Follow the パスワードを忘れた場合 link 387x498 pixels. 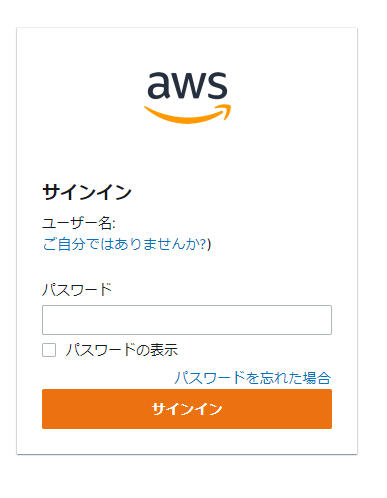pos(253,378)
